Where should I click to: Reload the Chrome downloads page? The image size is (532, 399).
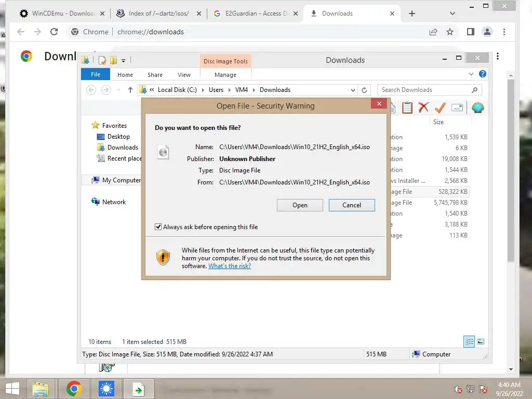(54, 32)
